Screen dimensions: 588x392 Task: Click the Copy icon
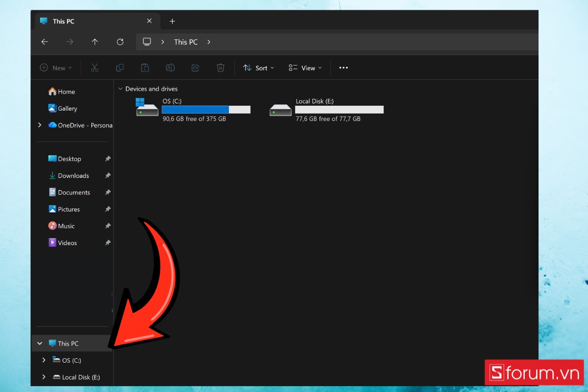pos(120,68)
